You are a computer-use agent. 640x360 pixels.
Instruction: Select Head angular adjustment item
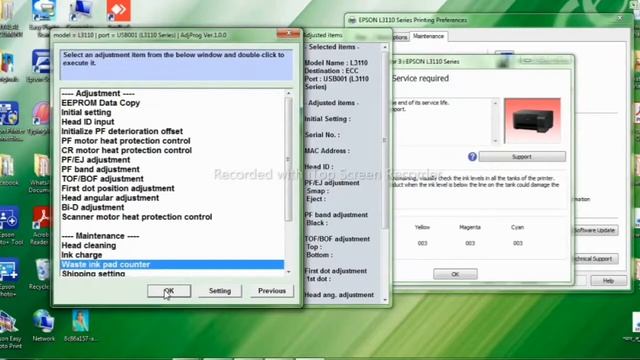pos(110,198)
